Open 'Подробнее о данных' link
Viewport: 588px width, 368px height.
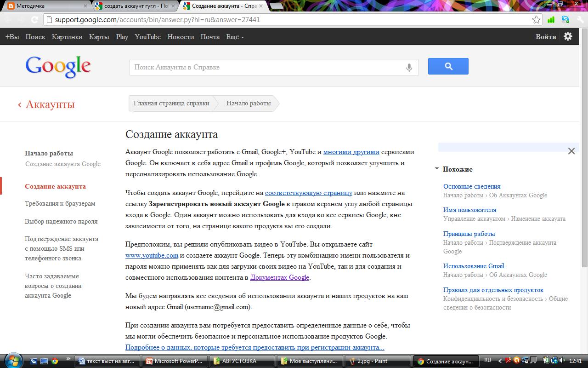point(255,347)
